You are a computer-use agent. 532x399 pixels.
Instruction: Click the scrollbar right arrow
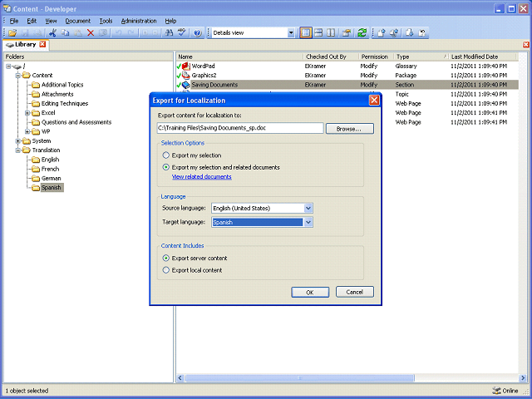point(523,377)
